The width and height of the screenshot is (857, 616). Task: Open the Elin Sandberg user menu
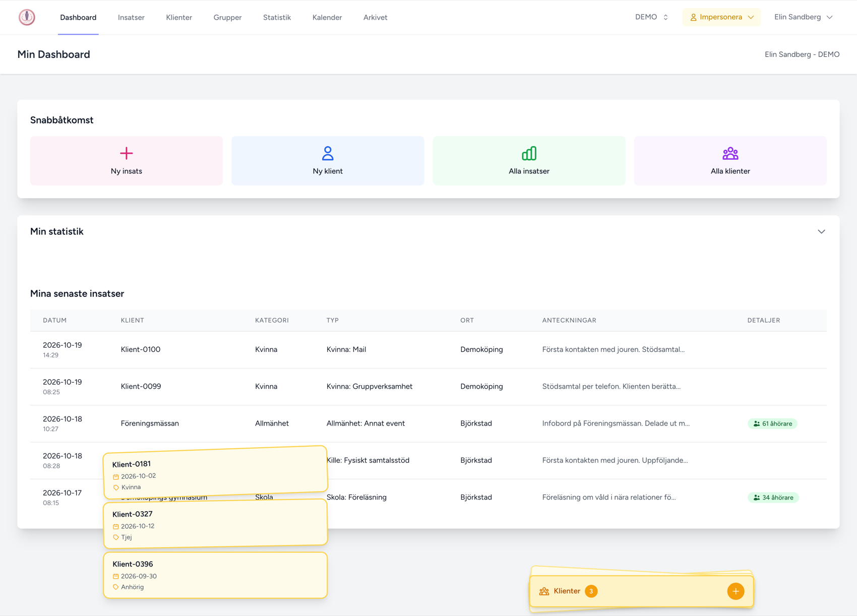803,17
